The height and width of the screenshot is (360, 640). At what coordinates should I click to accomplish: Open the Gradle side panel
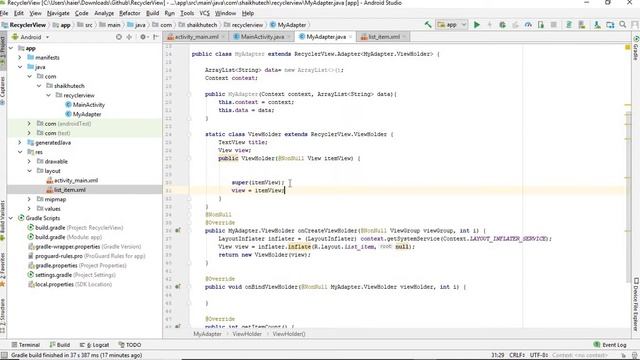[x=636, y=48]
